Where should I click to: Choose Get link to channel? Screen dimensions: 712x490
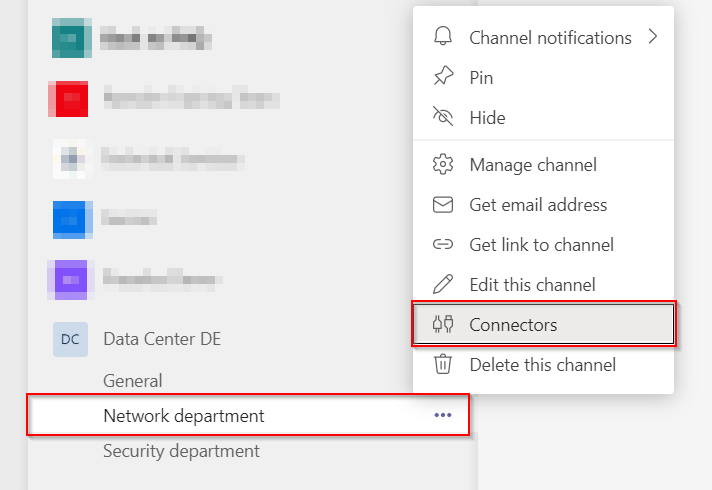(541, 245)
